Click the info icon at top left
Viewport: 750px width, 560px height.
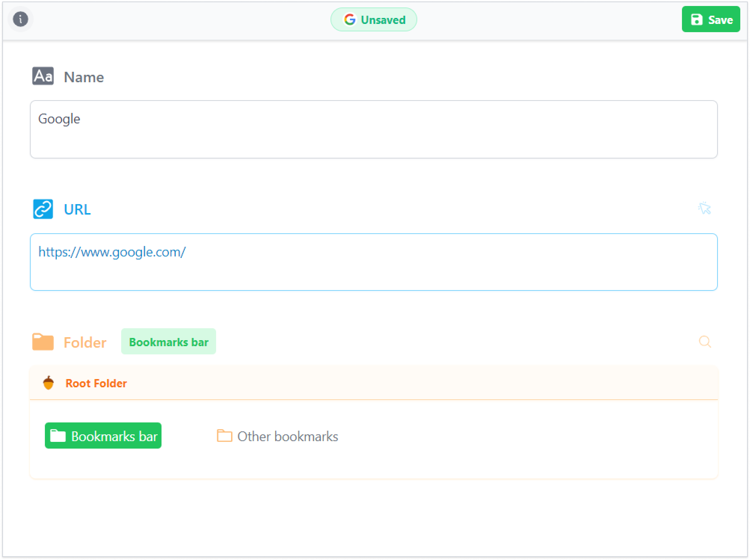[21, 19]
